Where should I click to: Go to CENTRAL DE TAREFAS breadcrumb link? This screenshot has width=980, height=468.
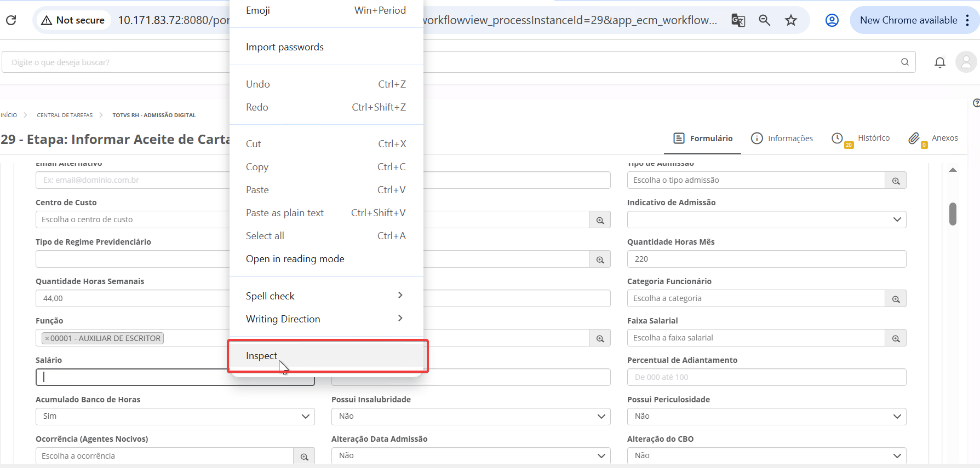(65, 115)
